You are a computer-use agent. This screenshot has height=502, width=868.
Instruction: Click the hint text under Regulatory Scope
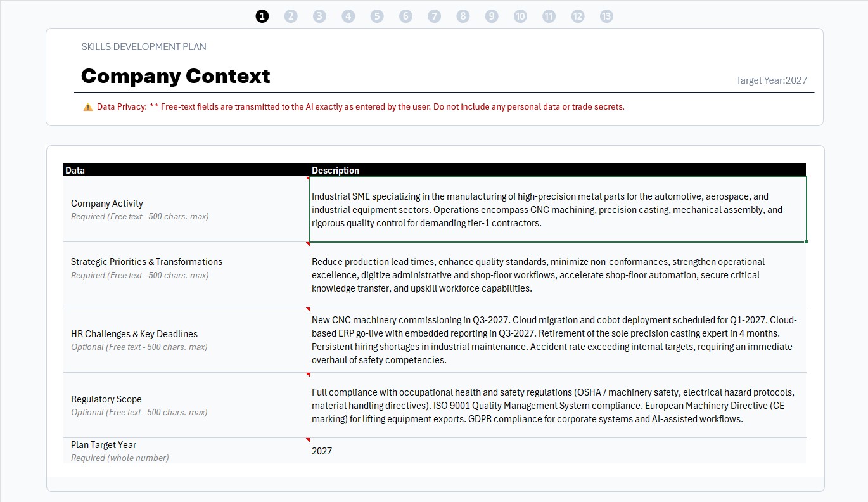point(139,412)
